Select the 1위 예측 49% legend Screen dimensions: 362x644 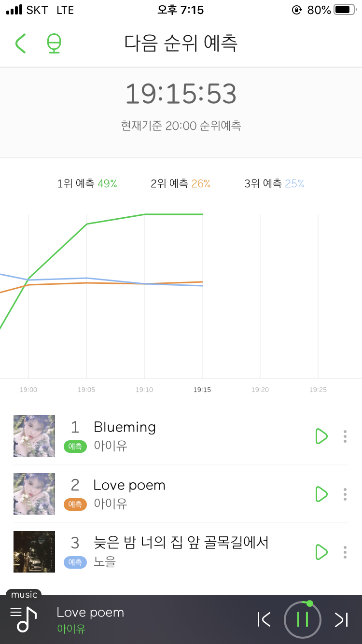87,183
